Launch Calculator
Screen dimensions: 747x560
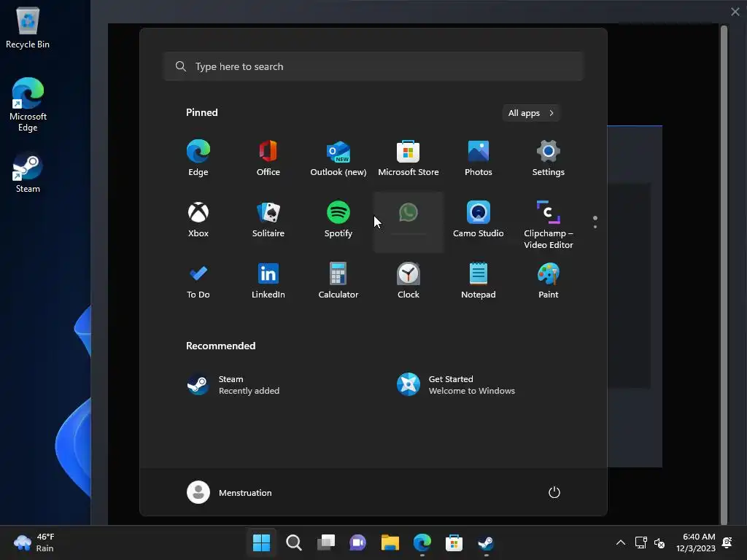(338, 281)
